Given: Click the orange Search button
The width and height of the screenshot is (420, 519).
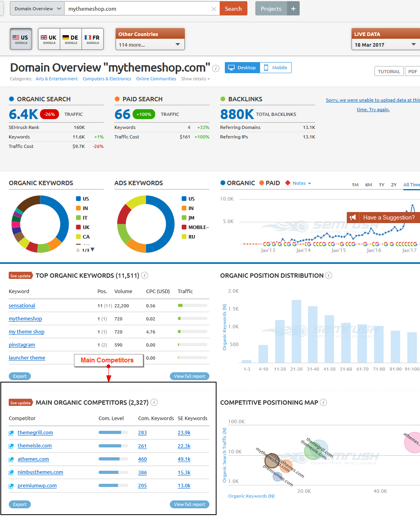Looking at the screenshot, I should tap(234, 9).
